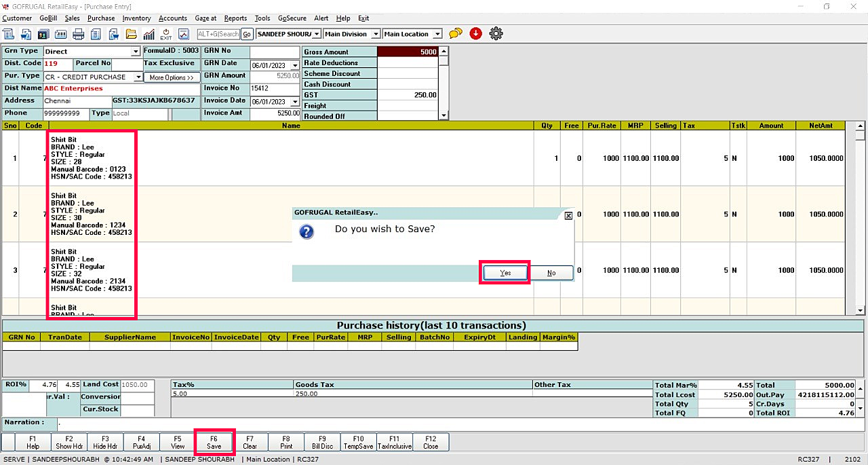Close the Save dialog with X
The image size is (868, 465).
(568, 215)
